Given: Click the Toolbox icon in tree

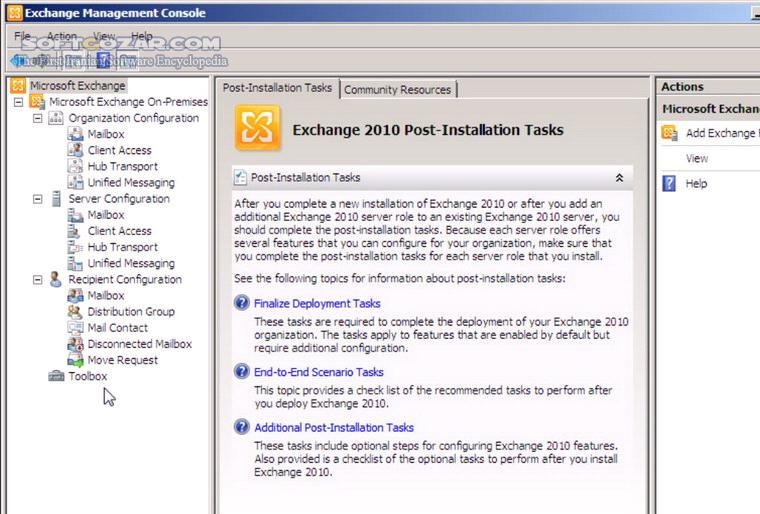Looking at the screenshot, I should pyautogui.click(x=56, y=376).
